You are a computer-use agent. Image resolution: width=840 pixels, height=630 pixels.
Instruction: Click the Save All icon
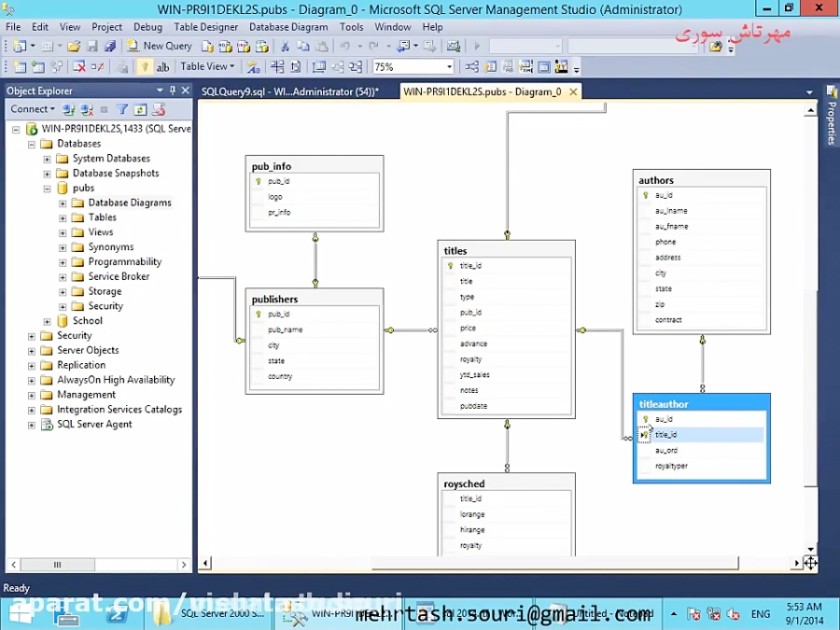coord(110,46)
